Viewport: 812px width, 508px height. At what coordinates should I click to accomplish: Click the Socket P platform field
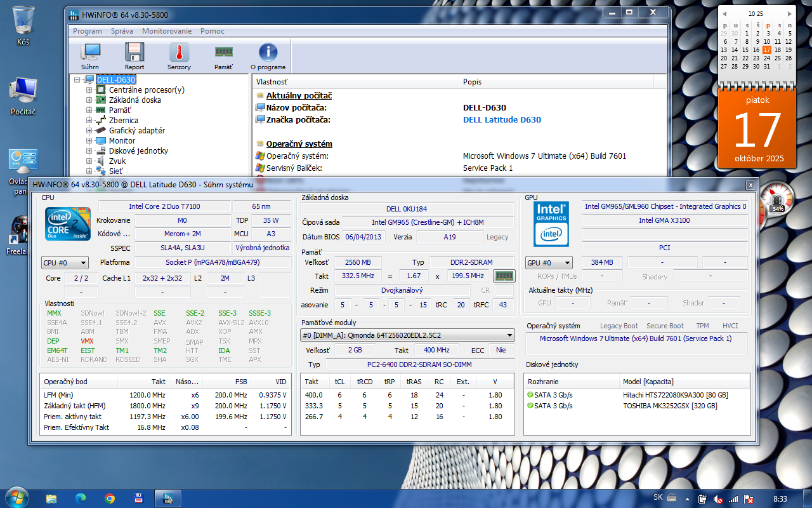point(212,262)
